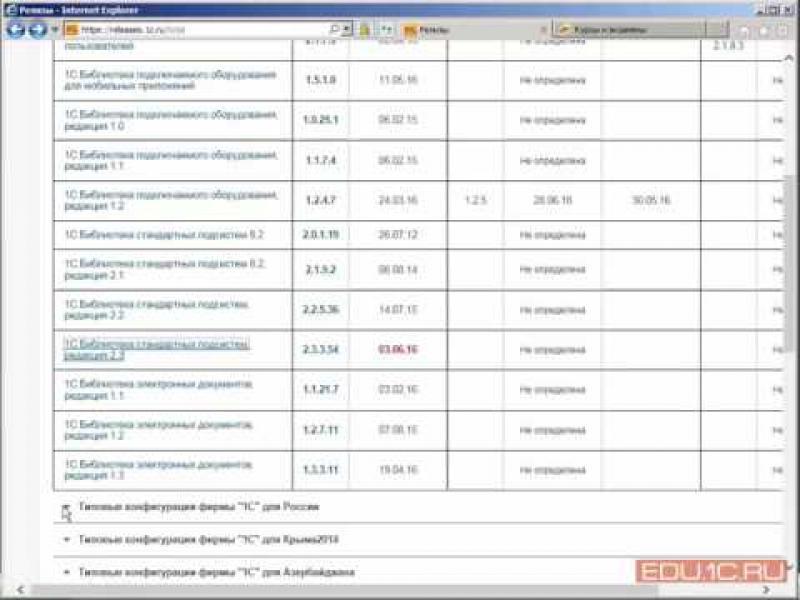Click version number 2.3.3.54 link
The image size is (800, 600).
(x=320, y=349)
